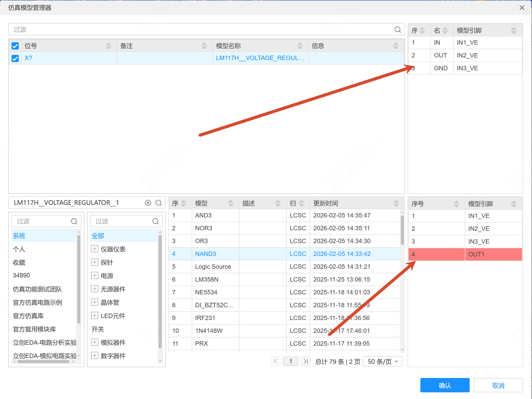Click the 取消 button
This screenshot has height=399, width=532.
coord(498,385)
